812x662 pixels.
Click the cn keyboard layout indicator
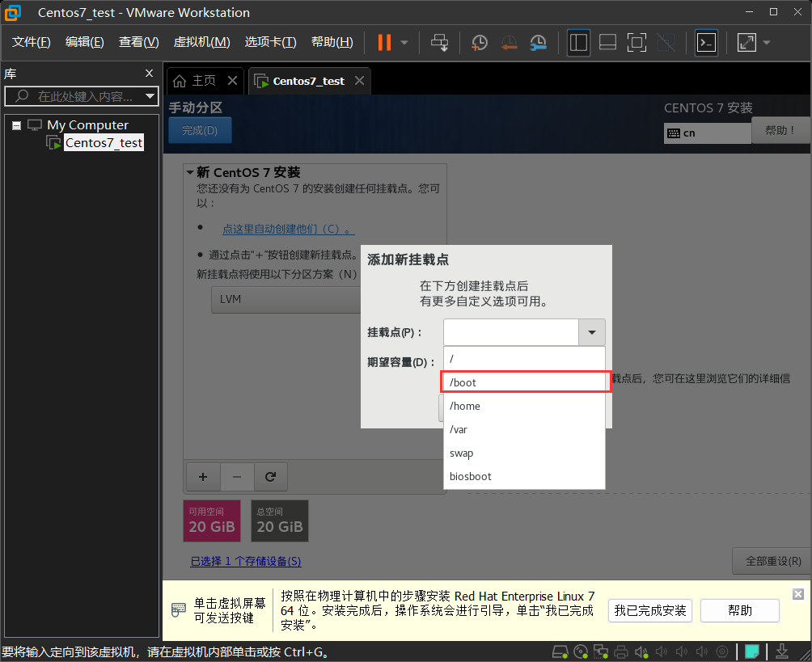[708, 133]
